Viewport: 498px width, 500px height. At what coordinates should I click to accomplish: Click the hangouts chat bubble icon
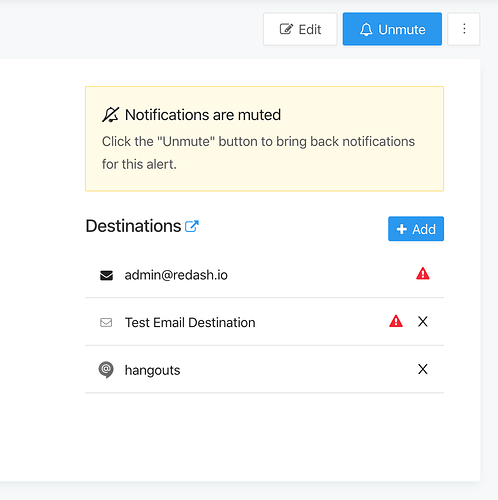(106, 370)
